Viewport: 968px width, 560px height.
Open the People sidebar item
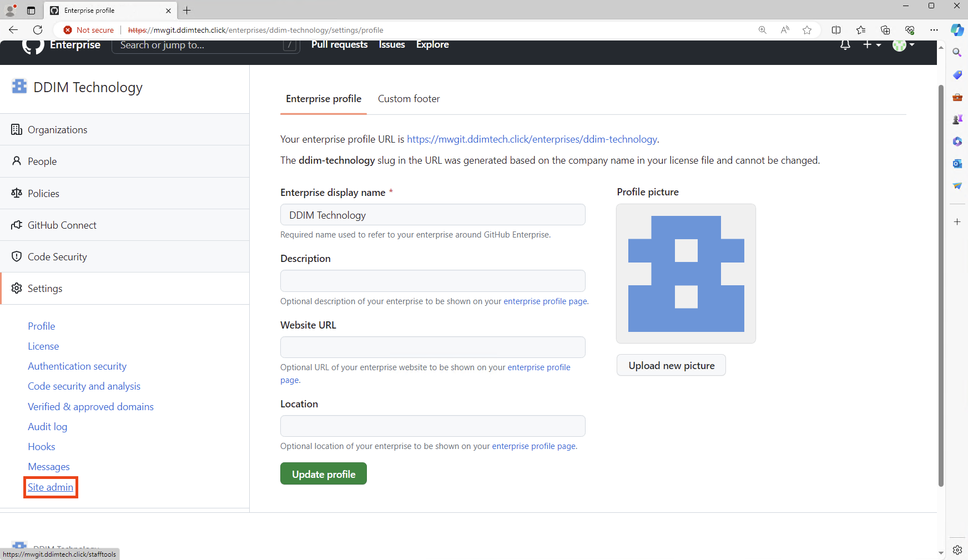coord(124,161)
